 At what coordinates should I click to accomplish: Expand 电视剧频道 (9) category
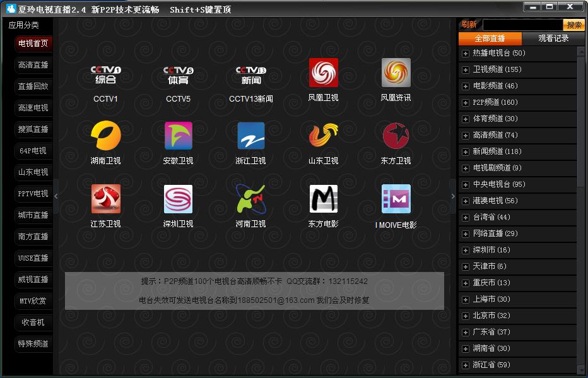click(466, 168)
